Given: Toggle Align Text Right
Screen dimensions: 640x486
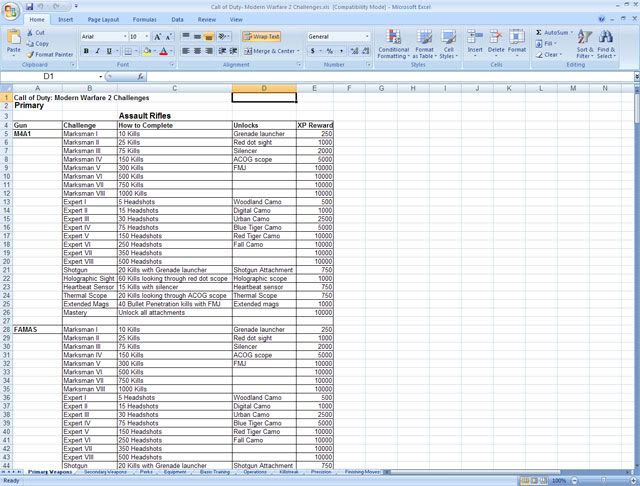Looking at the screenshot, I should click(209, 51).
